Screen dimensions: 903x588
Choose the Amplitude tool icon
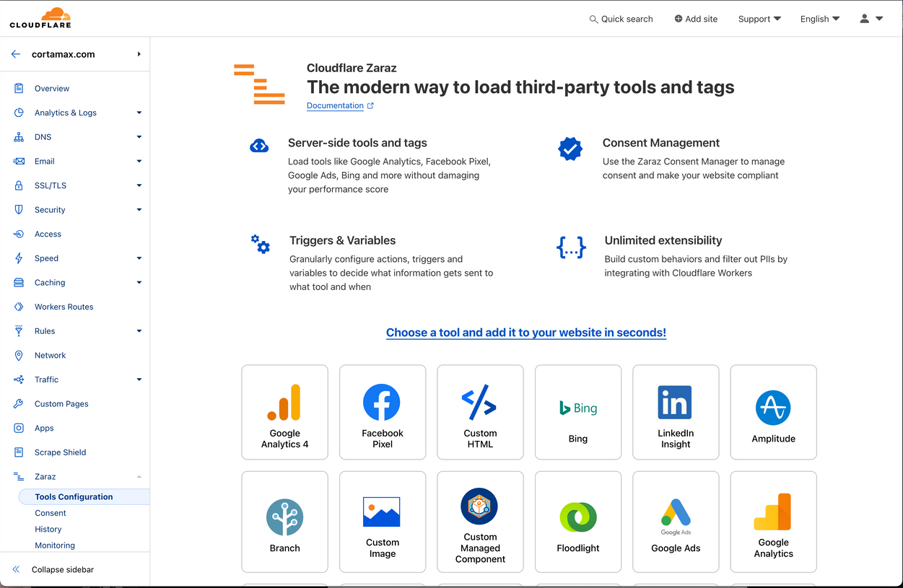(773, 408)
